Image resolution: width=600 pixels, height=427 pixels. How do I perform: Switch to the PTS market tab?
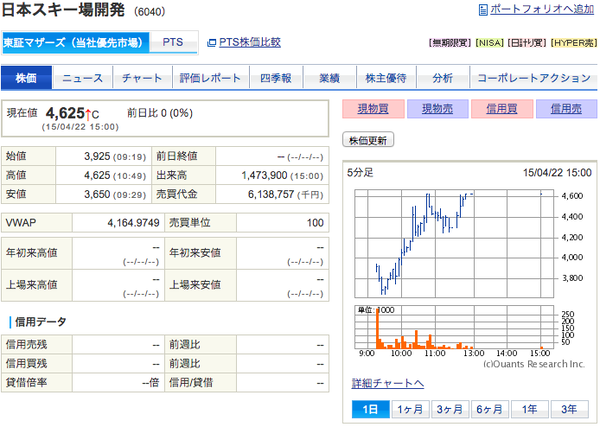coord(173,42)
